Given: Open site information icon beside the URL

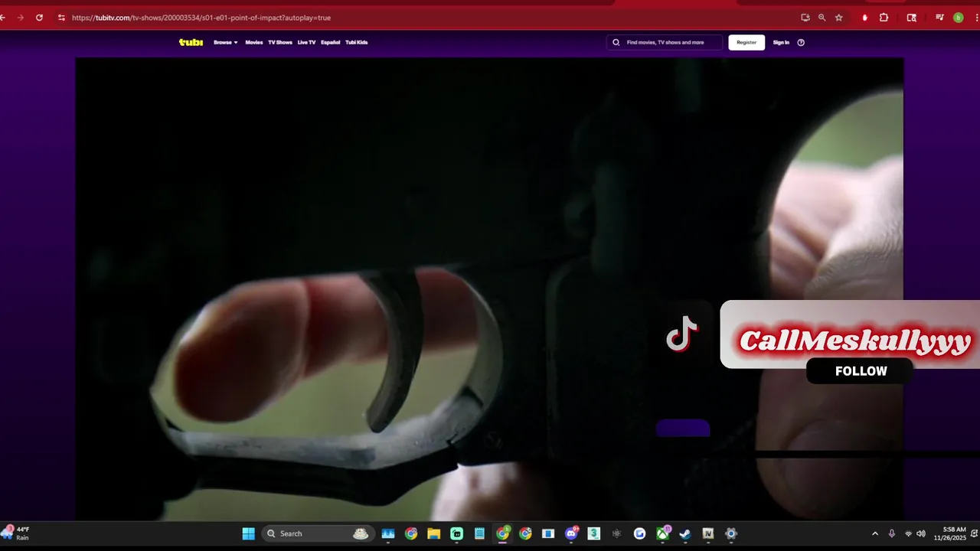Looking at the screenshot, I should 61,18.
